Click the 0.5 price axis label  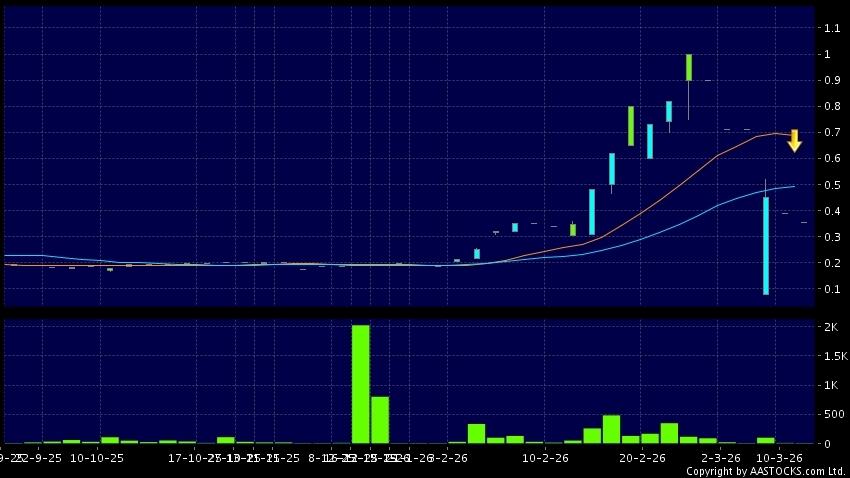pos(831,185)
